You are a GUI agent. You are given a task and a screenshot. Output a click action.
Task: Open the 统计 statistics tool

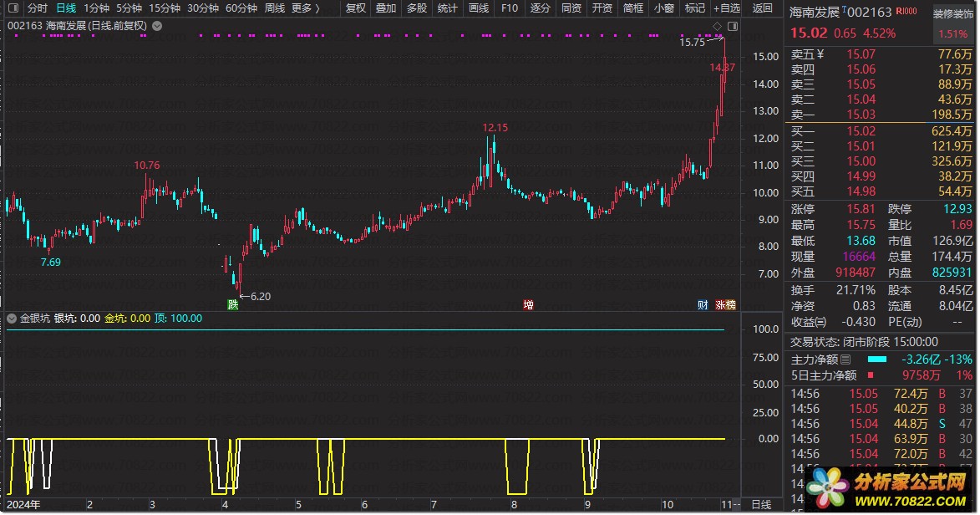coord(448,8)
